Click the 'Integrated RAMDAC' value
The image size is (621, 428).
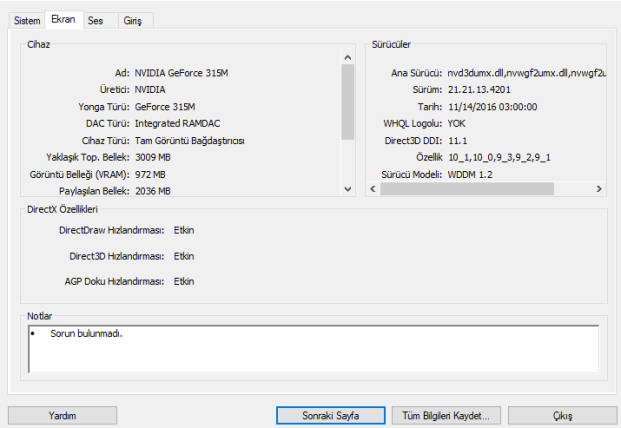coord(177,124)
